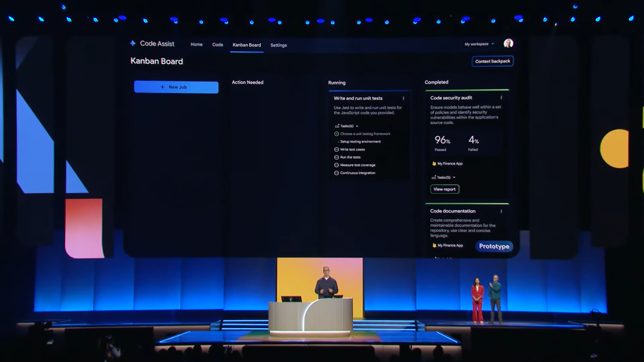Click the Code Assist sparkle logo
Viewport: 644px width, 362px height.
click(133, 43)
